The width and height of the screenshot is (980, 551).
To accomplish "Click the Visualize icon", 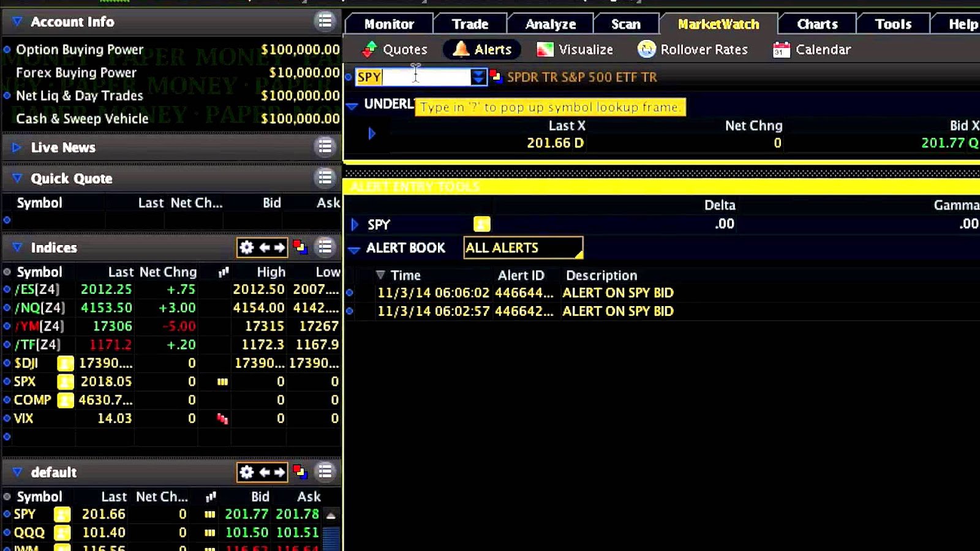I will click(544, 49).
